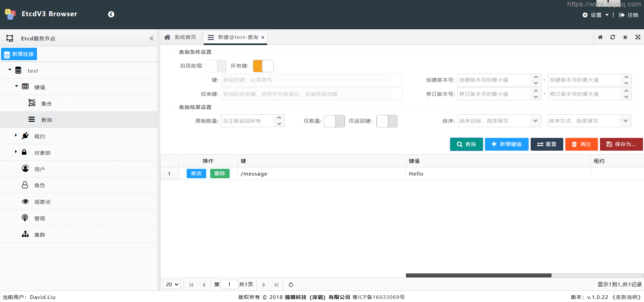Click the 键 query input field
The image size is (644, 302).
coord(311,80)
